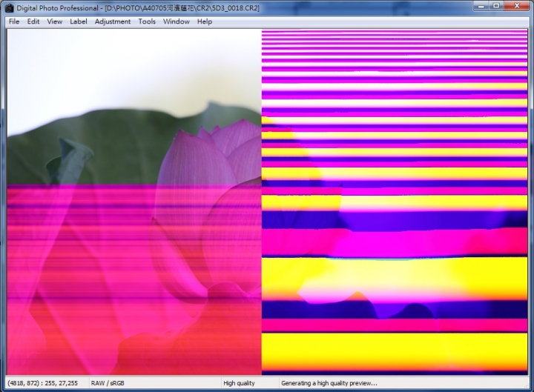
Task: Maximize the Digital Photo Professional window
Action: [496, 6]
